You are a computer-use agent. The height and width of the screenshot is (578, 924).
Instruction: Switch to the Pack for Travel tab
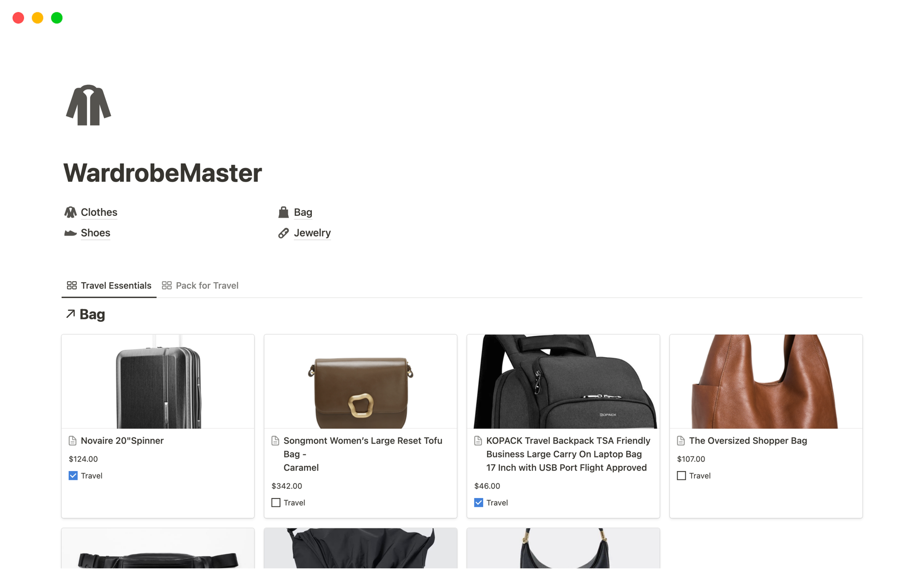point(206,285)
